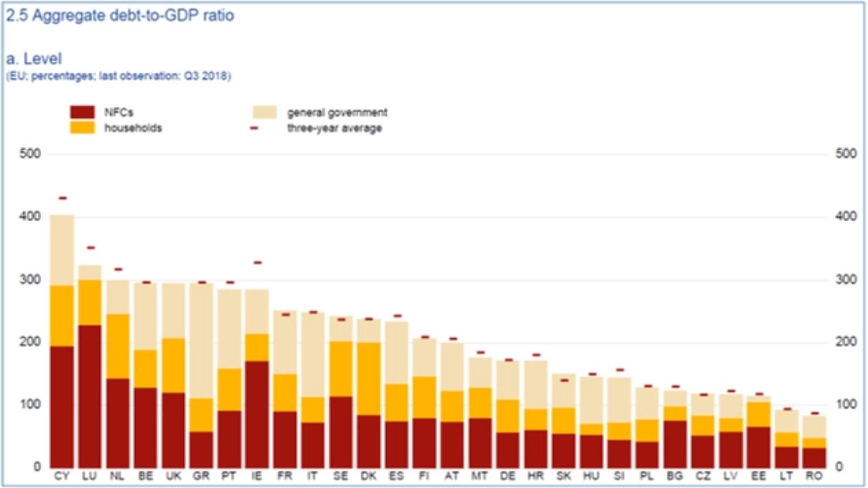Click the 'a. Level' subtitle
Image resolution: width=868 pixels, height=488 pixels.
click(34, 59)
